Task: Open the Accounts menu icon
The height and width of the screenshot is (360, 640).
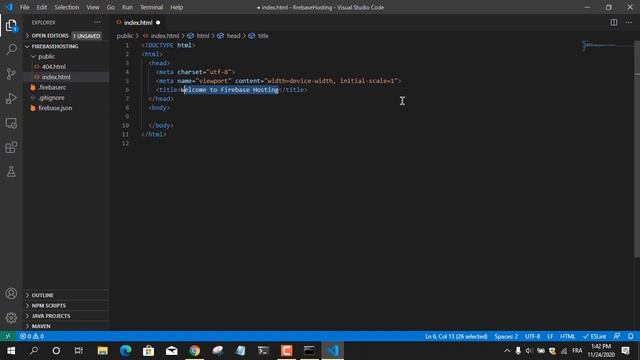Action: click(11, 293)
